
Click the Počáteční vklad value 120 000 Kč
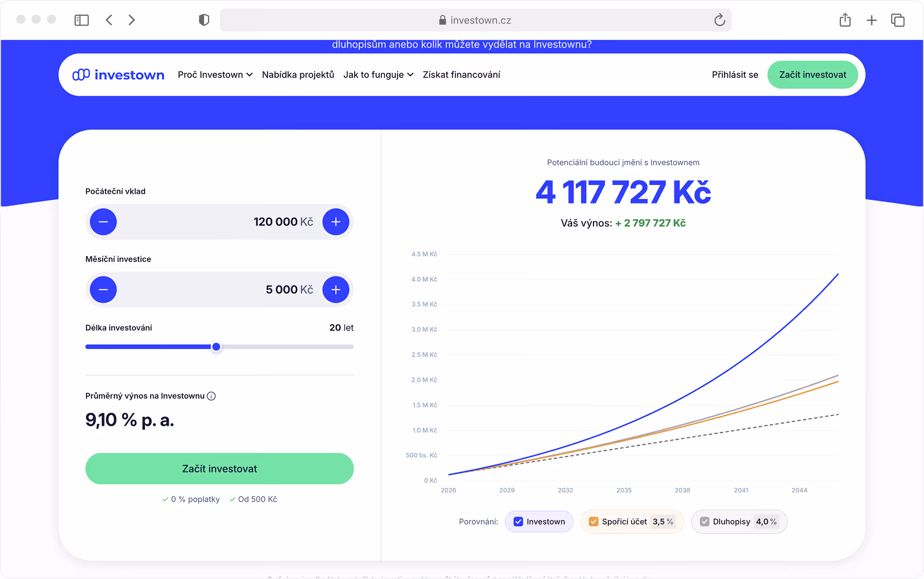pos(283,222)
